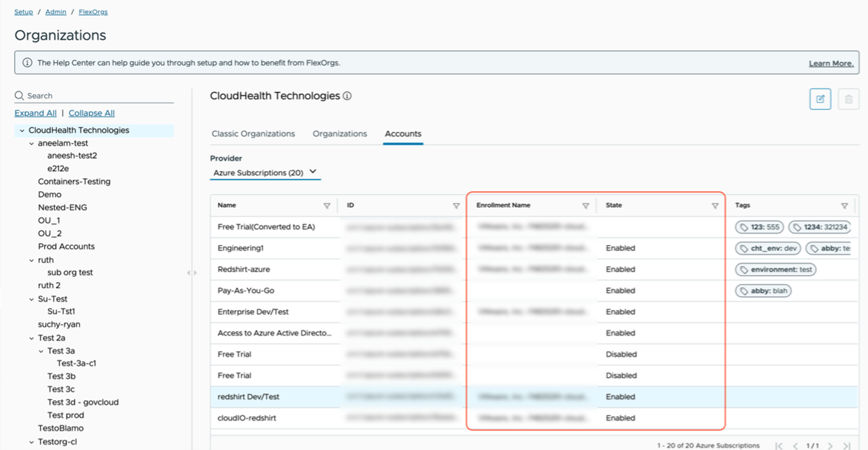
Task: Go to the previous page of subscriptions
Action: click(795, 446)
